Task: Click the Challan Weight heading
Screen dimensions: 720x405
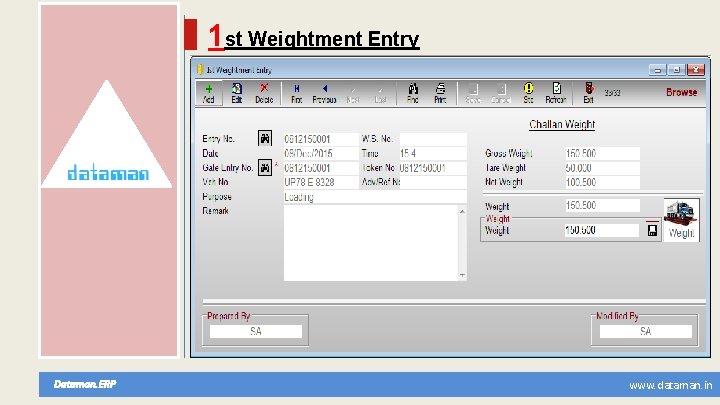Action: click(x=562, y=124)
